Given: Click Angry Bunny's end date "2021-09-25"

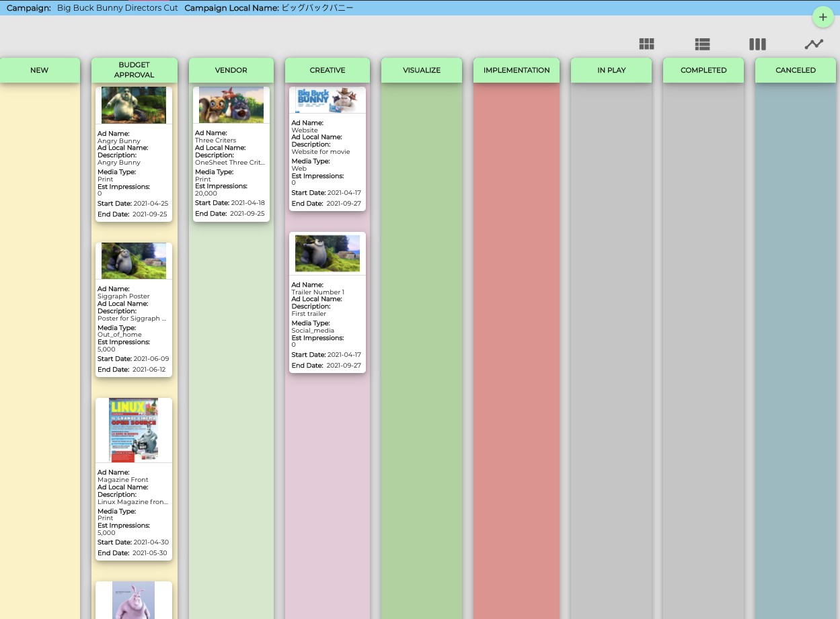Looking at the screenshot, I should pyautogui.click(x=150, y=214).
